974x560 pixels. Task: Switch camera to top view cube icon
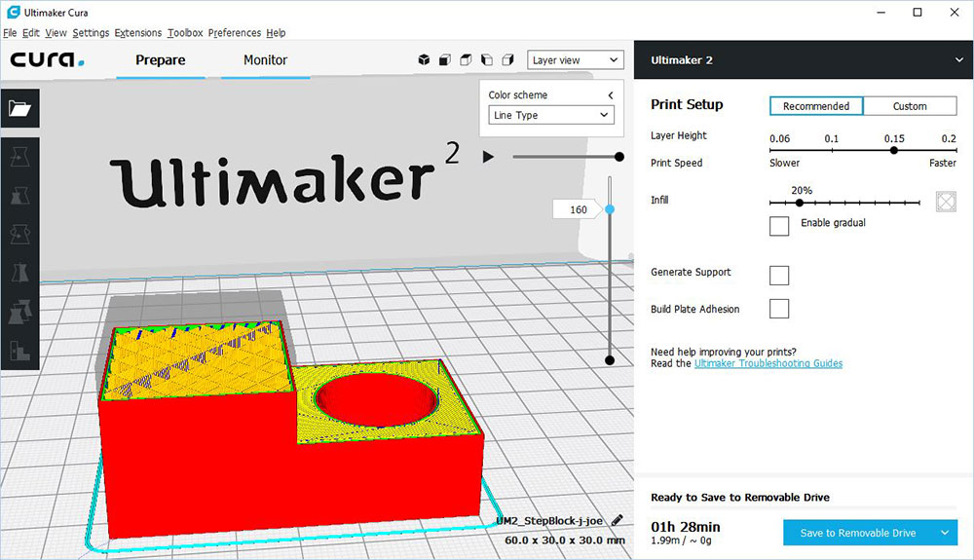[466, 60]
